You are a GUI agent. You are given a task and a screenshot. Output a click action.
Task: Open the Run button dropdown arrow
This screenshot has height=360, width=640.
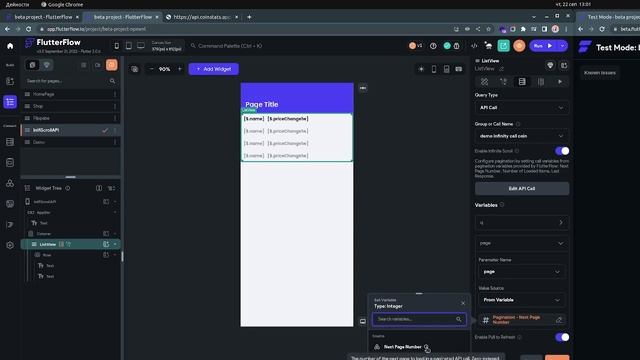click(562, 46)
